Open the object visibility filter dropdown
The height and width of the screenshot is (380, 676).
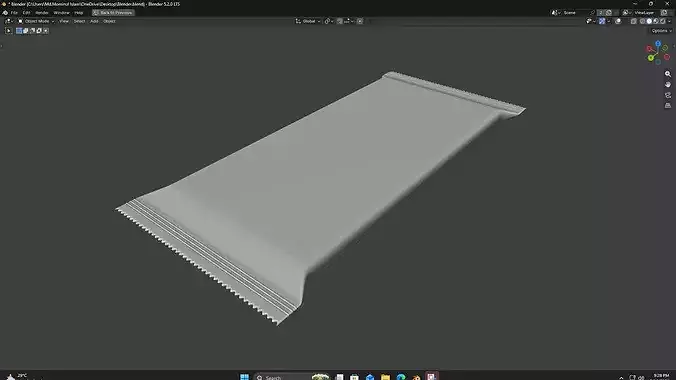[590, 21]
